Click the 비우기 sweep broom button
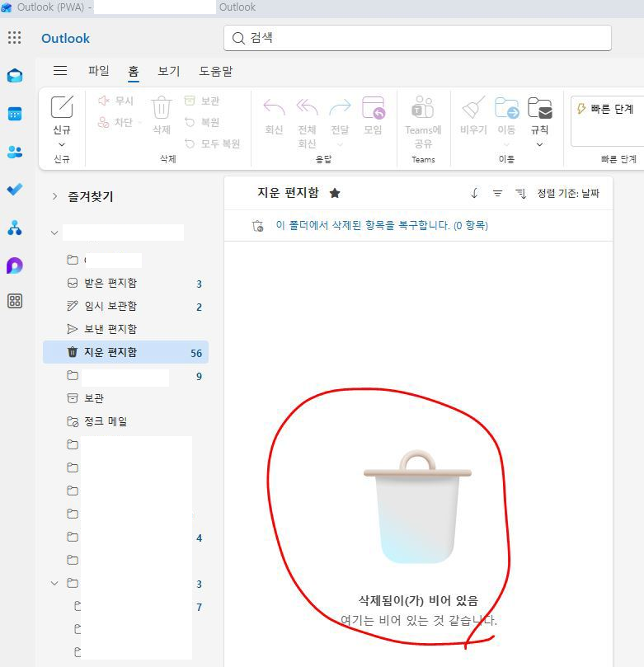The height and width of the screenshot is (667, 644). coord(473,115)
